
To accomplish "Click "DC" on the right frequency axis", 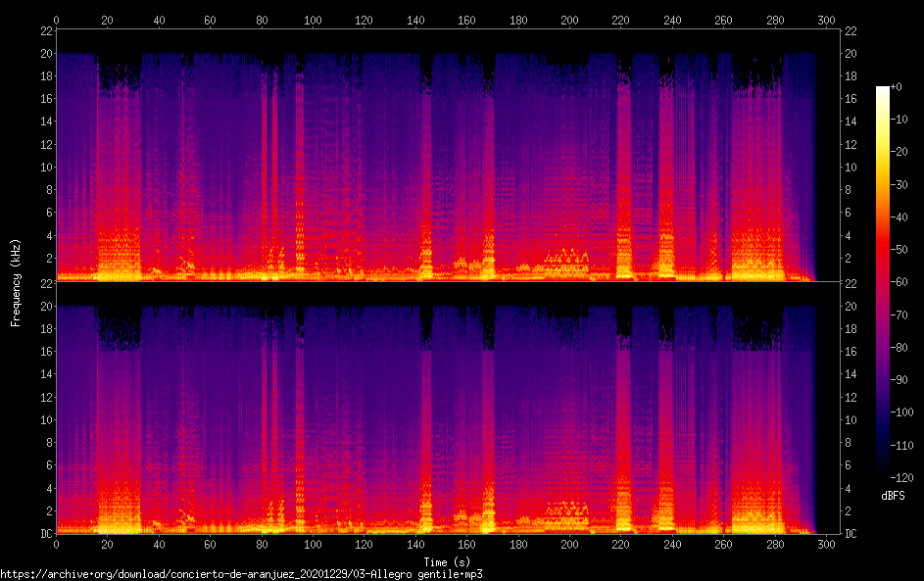I will point(851,533).
